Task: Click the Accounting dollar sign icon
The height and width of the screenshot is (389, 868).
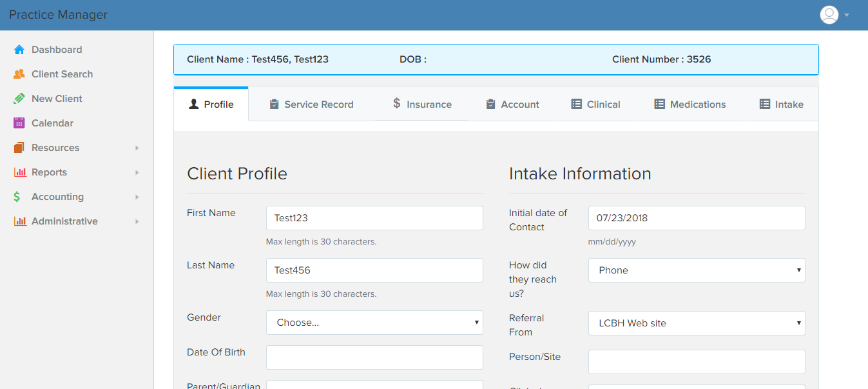Action: [17, 197]
